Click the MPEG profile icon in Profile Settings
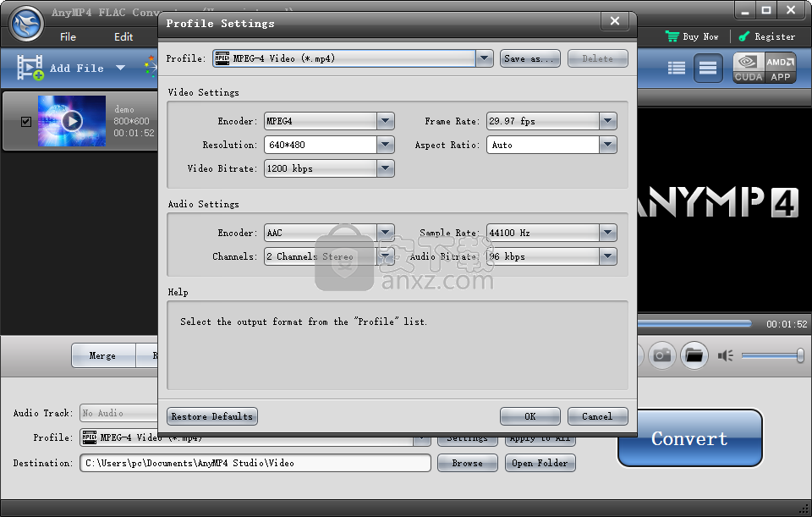Screen dimensions: 812x517 (222, 58)
